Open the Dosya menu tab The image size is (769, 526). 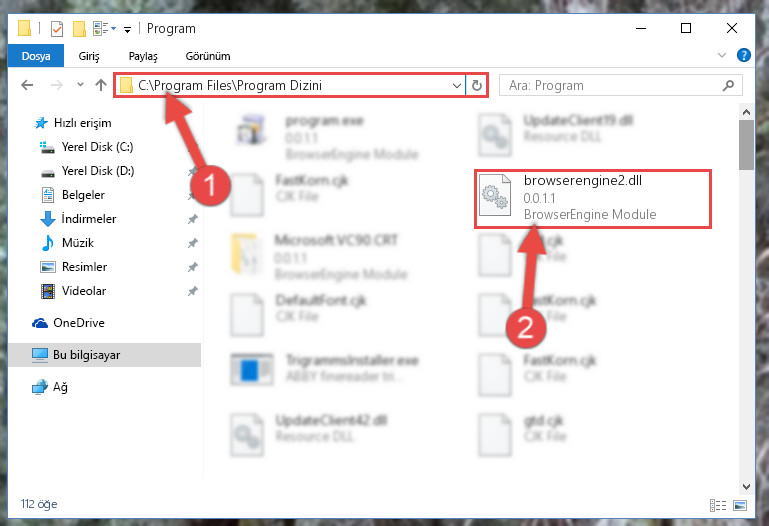coord(36,56)
